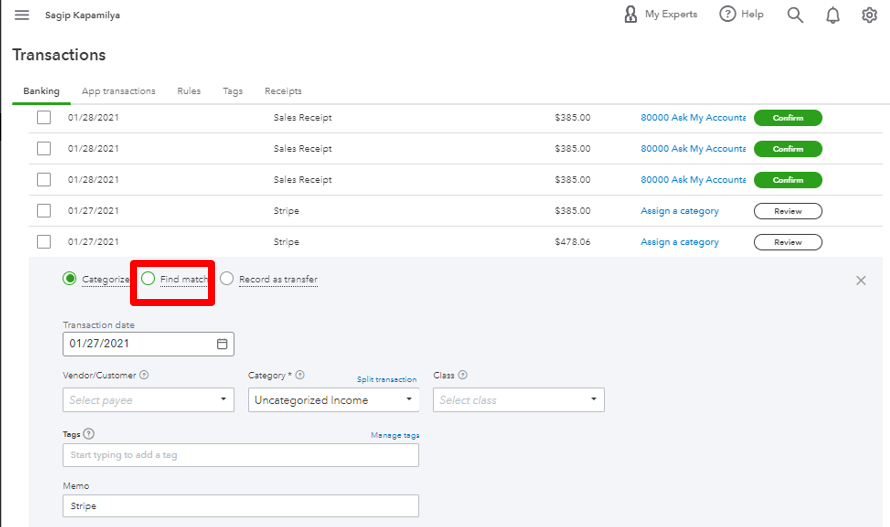Screen dimensions: 890x527
Task: Click the search magnifier icon
Action: pos(795,15)
